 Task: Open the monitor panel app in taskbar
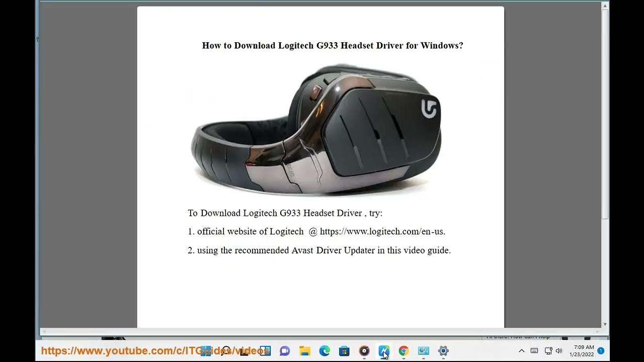pyautogui.click(x=424, y=351)
